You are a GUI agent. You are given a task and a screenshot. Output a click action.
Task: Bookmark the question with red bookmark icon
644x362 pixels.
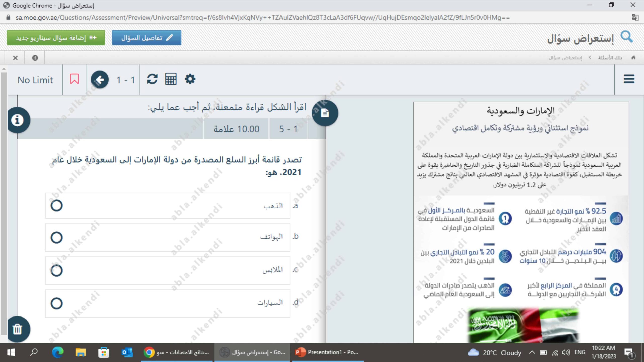[x=74, y=79]
